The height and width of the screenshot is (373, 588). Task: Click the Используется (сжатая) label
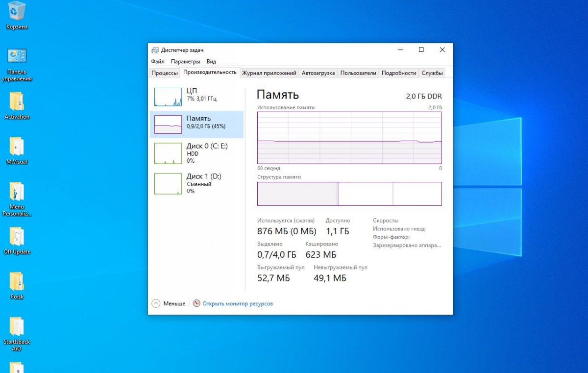[x=286, y=221]
